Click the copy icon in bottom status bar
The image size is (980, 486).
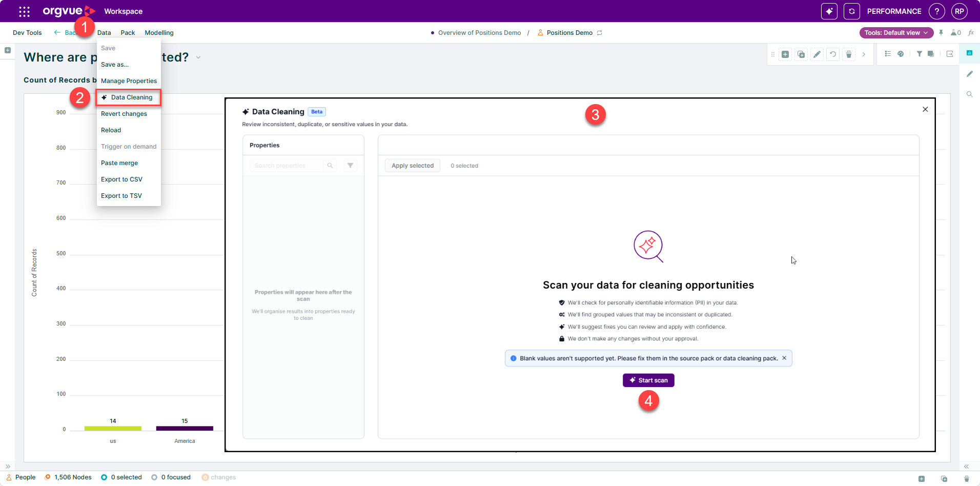coord(944,478)
